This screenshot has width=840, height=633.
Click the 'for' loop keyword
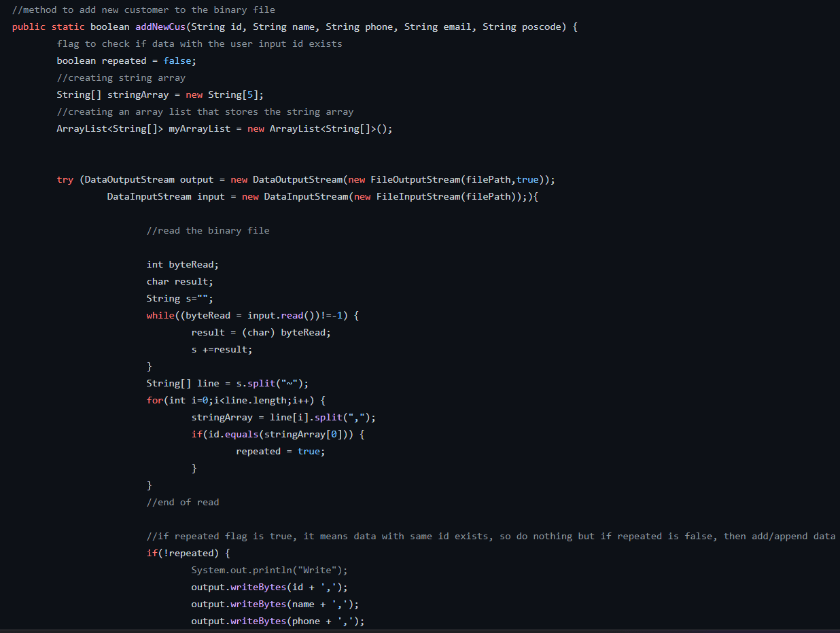[154, 400]
